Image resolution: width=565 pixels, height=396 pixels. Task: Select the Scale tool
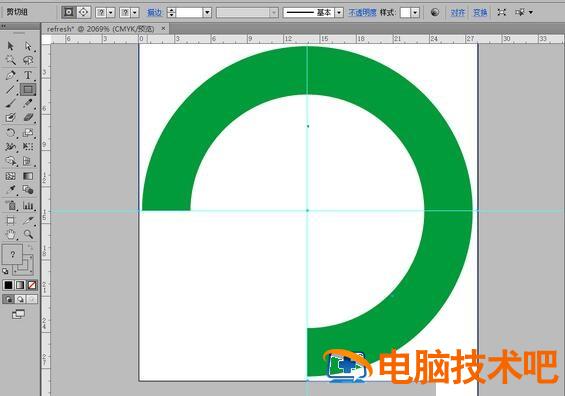coord(28,133)
